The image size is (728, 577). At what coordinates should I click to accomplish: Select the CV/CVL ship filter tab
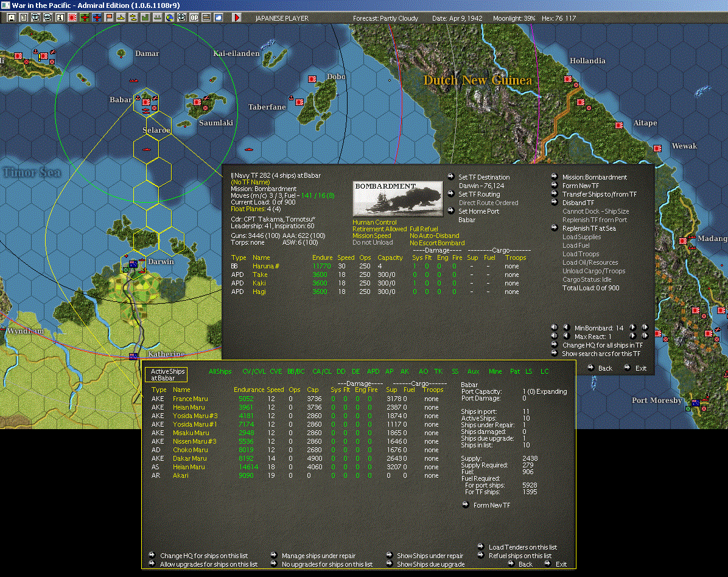(x=254, y=371)
